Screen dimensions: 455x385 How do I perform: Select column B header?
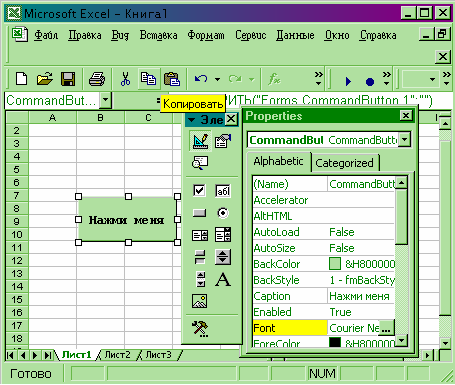[x=100, y=117]
